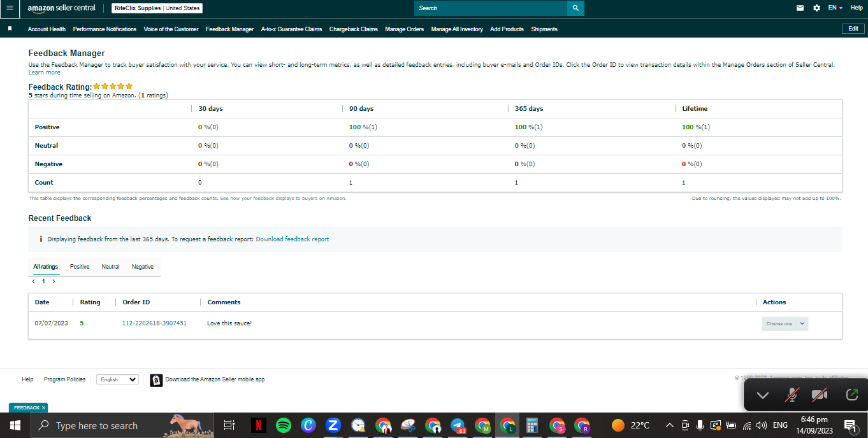
Task: Open Account Health in the navbar
Action: tap(47, 29)
